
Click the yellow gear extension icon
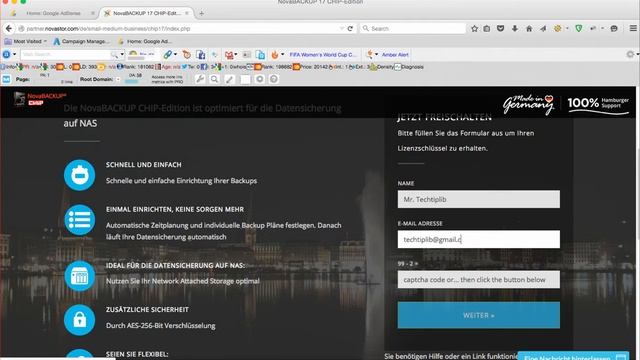click(557, 29)
